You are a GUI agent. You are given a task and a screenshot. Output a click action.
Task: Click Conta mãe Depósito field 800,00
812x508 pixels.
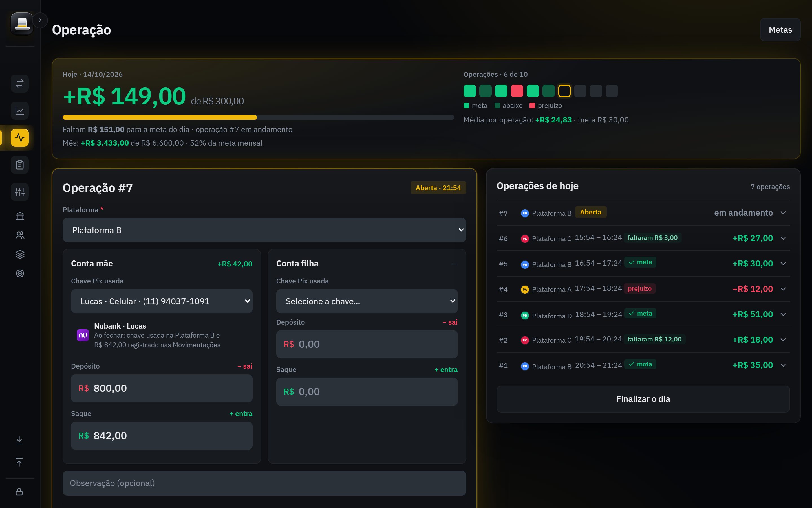pos(162,388)
